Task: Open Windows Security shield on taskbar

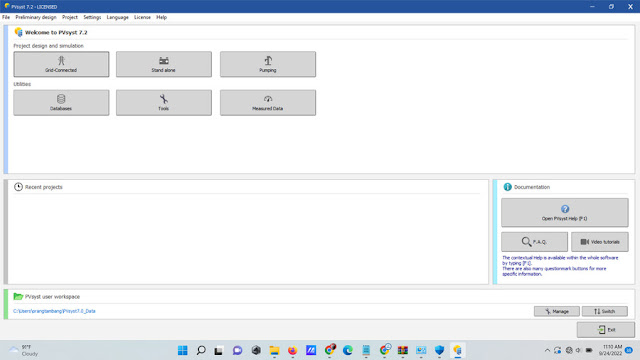Action: point(439,350)
